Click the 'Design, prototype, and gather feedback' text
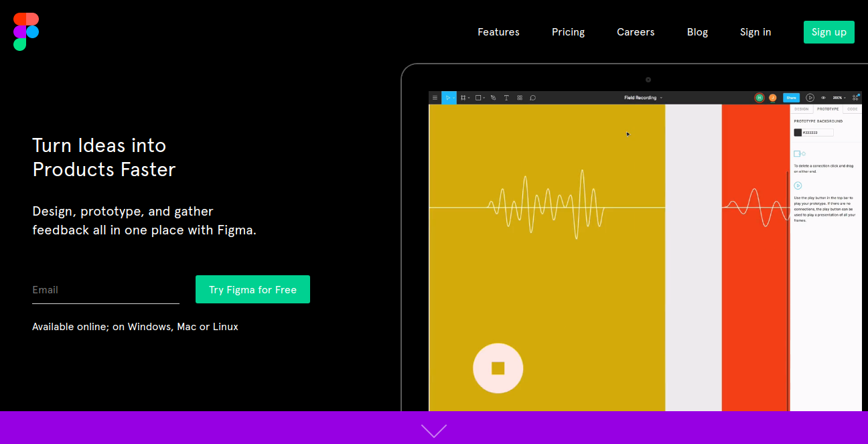 (144, 220)
